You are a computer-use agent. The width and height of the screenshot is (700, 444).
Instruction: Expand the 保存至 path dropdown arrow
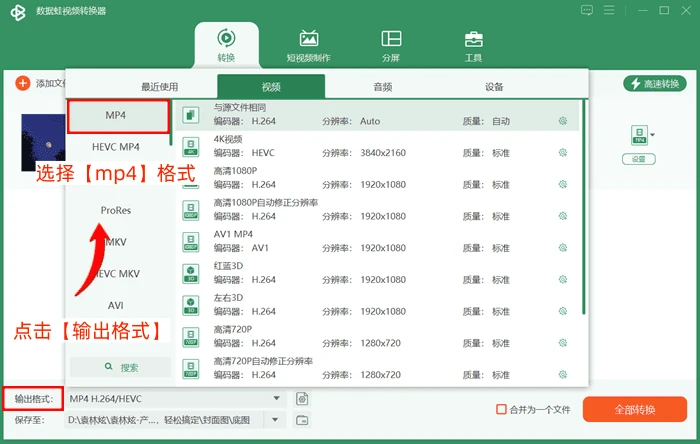275,420
